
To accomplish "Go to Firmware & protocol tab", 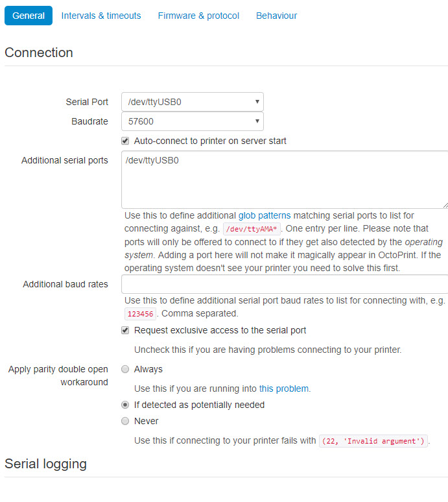I will [198, 16].
